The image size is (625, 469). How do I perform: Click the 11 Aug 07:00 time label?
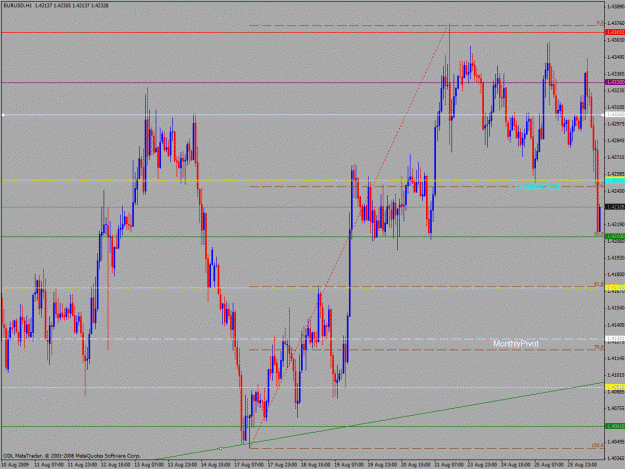(49, 465)
